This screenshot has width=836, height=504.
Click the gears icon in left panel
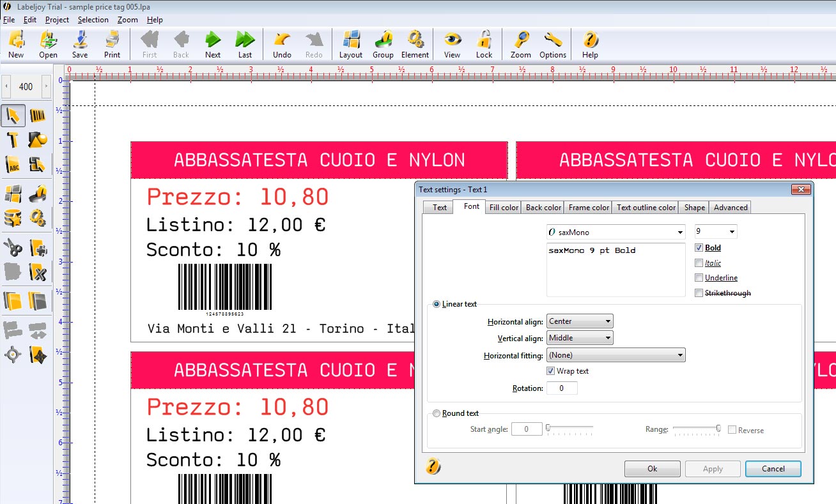point(38,218)
